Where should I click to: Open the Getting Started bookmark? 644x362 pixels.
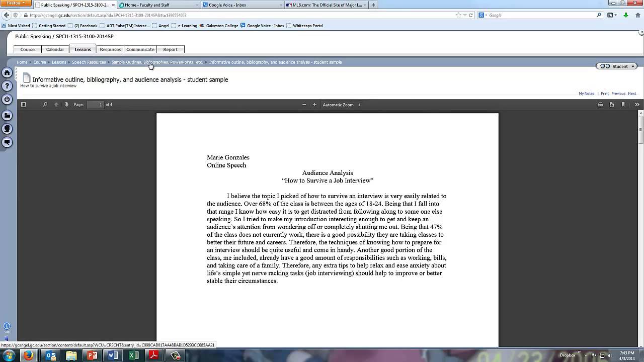pos(49,26)
